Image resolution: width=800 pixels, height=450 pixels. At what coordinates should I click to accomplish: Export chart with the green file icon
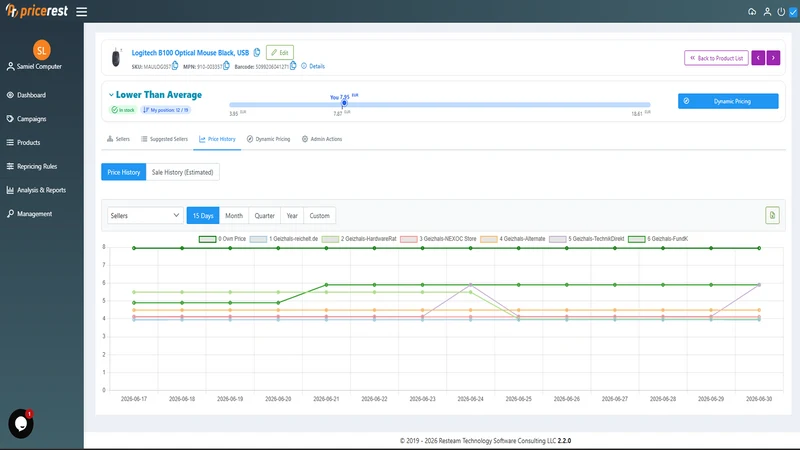(772, 215)
